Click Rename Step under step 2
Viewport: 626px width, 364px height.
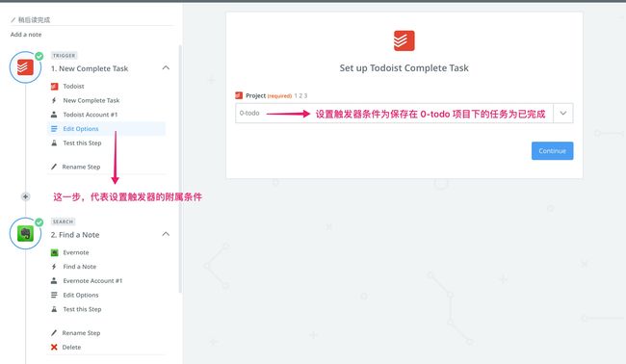tap(81, 333)
